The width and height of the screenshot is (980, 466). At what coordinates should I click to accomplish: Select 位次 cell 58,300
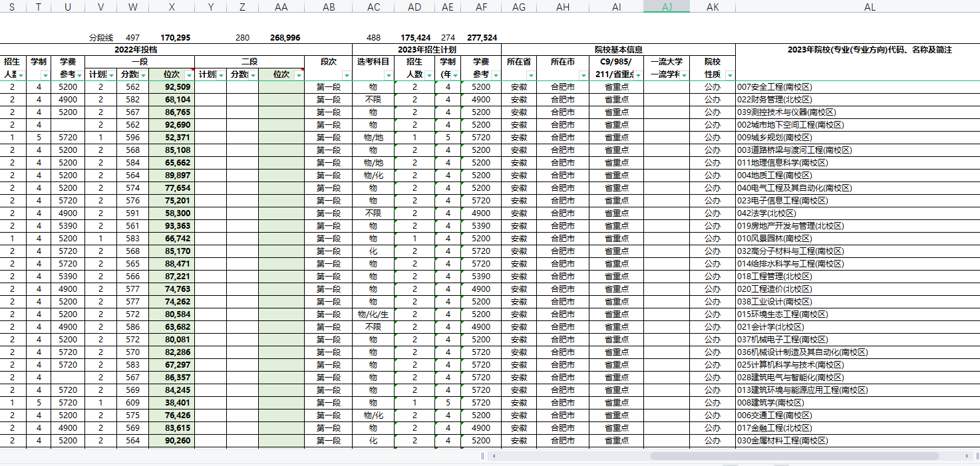pyautogui.click(x=172, y=213)
